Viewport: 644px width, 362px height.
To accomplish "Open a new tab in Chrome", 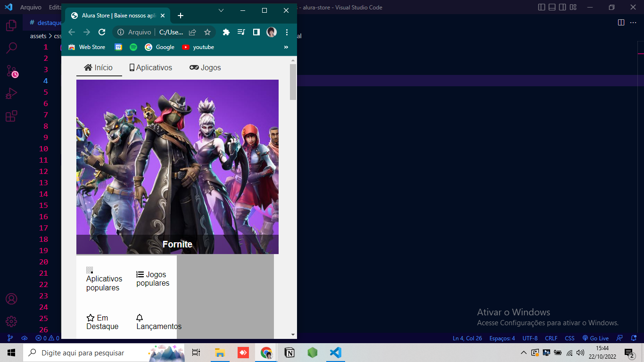I will (181, 16).
